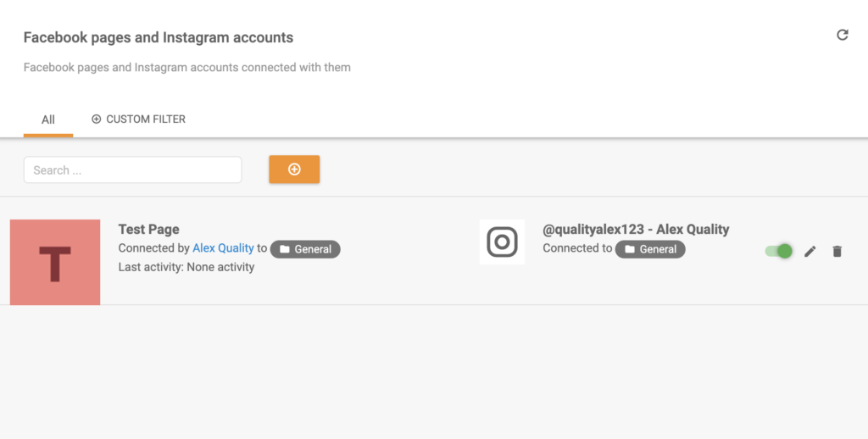Click the orange add account plus button
The width and height of the screenshot is (868, 439).
(294, 169)
